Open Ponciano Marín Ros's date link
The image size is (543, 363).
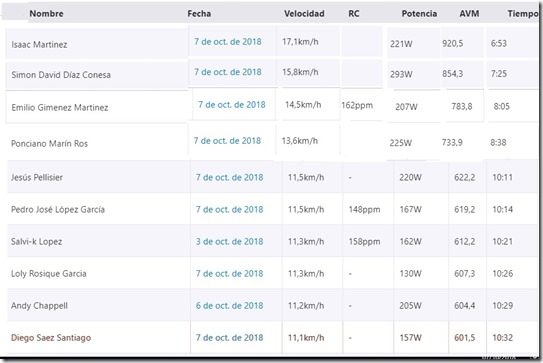(227, 141)
